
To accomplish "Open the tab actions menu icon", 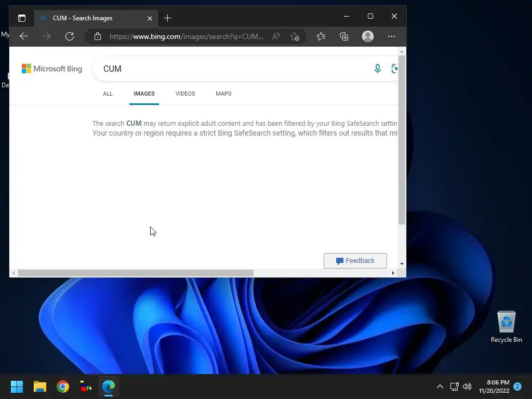I will [x=22, y=18].
